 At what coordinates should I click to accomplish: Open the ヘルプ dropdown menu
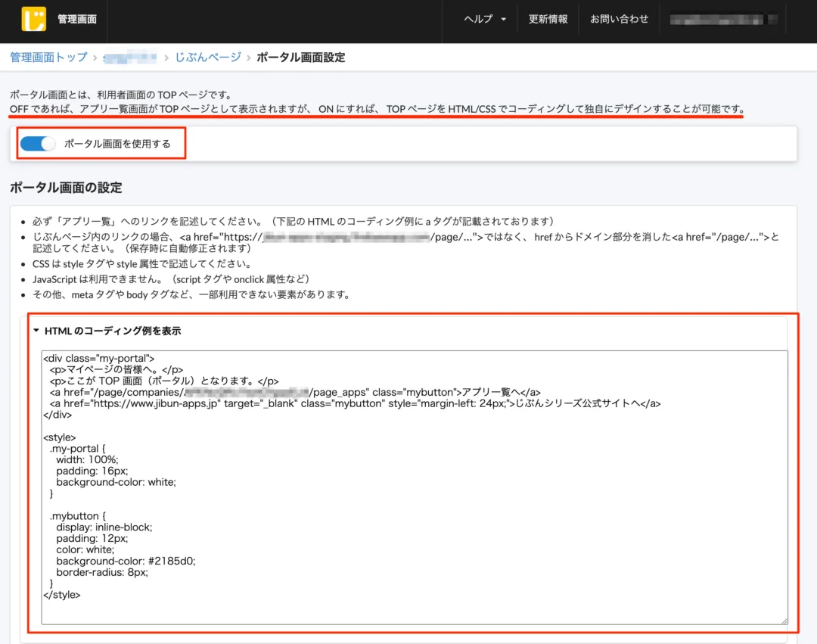(x=485, y=19)
